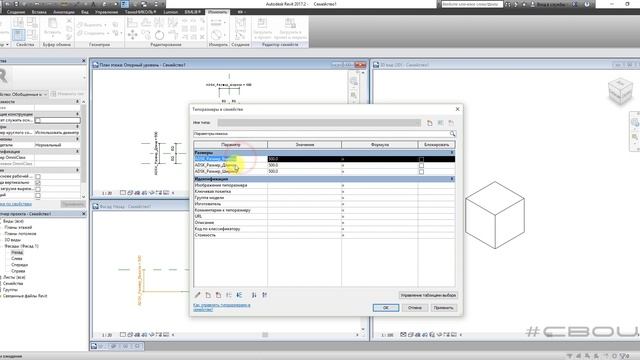Click the URL parameter row in dialog

coord(324,216)
